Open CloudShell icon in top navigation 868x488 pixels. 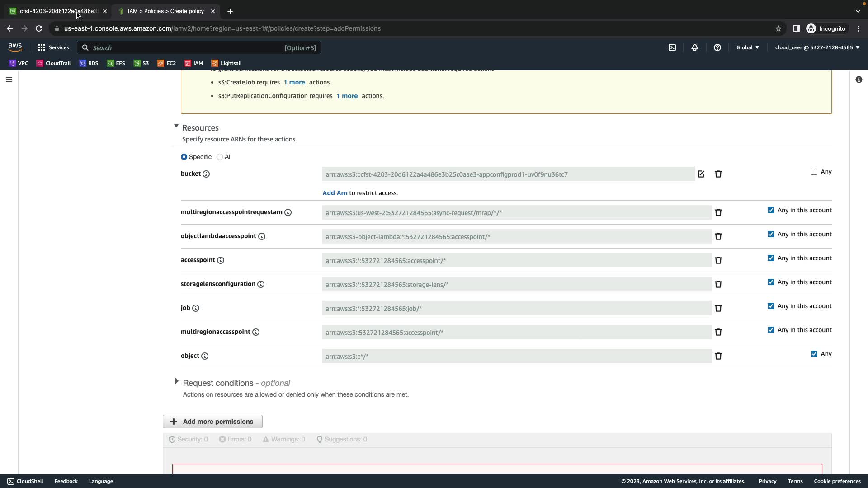pyautogui.click(x=672, y=47)
